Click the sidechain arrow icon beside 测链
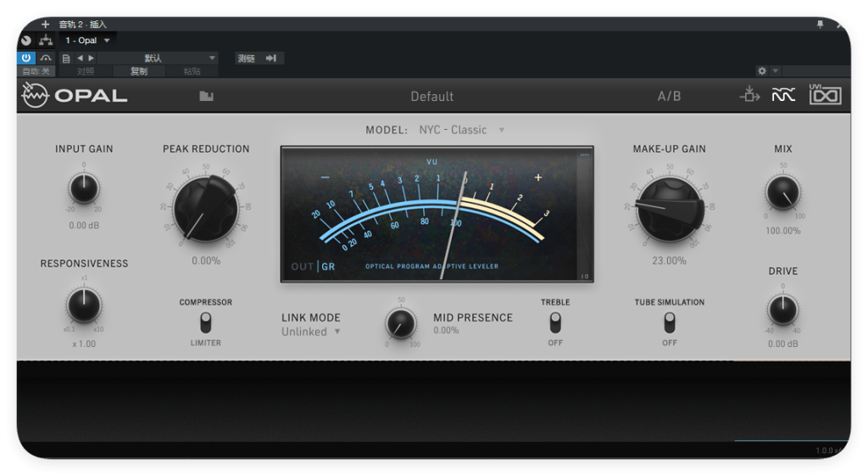 (x=271, y=59)
